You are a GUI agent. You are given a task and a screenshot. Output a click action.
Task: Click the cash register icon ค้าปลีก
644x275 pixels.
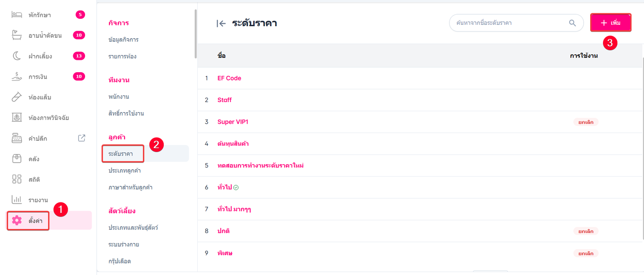[x=17, y=138]
